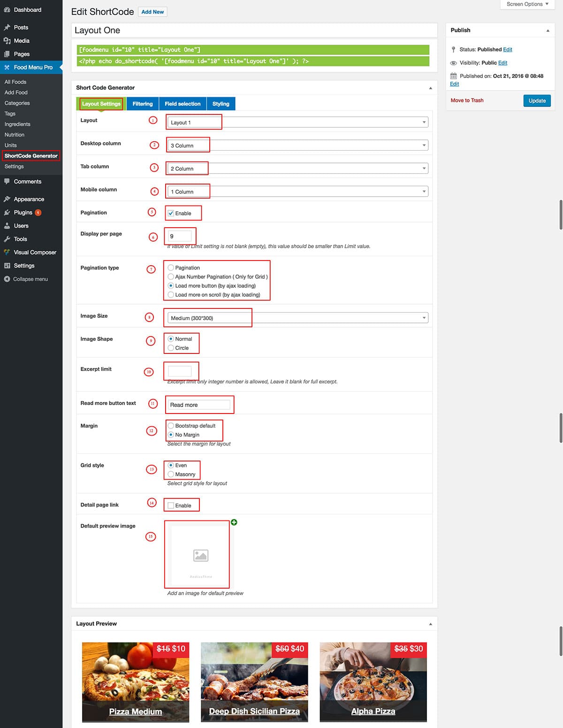Click the Move to Trash link
Screen dimensions: 563x728
pyautogui.click(x=467, y=100)
